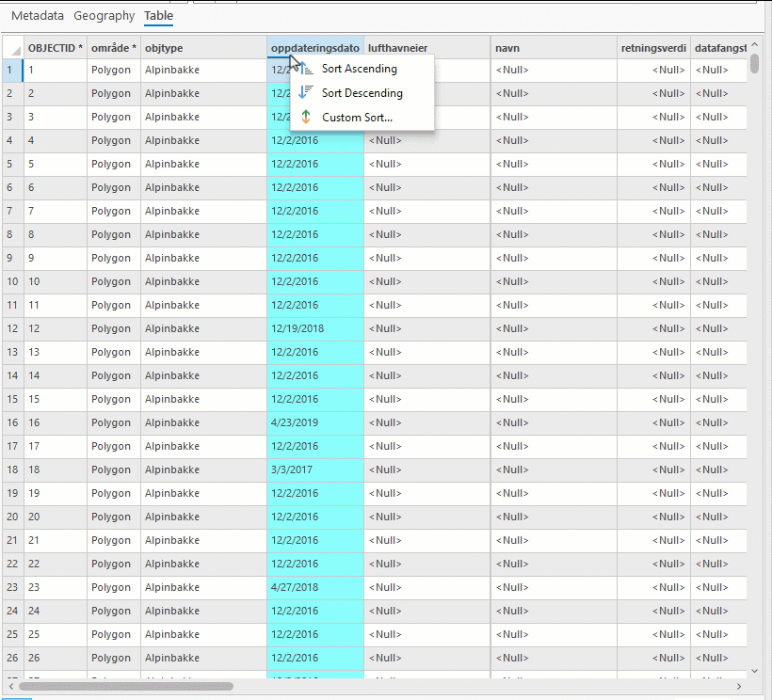The height and width of the screenshot is (700, 772).
Task: Select row 12 via its row header
Action: (x=13, y=328)
